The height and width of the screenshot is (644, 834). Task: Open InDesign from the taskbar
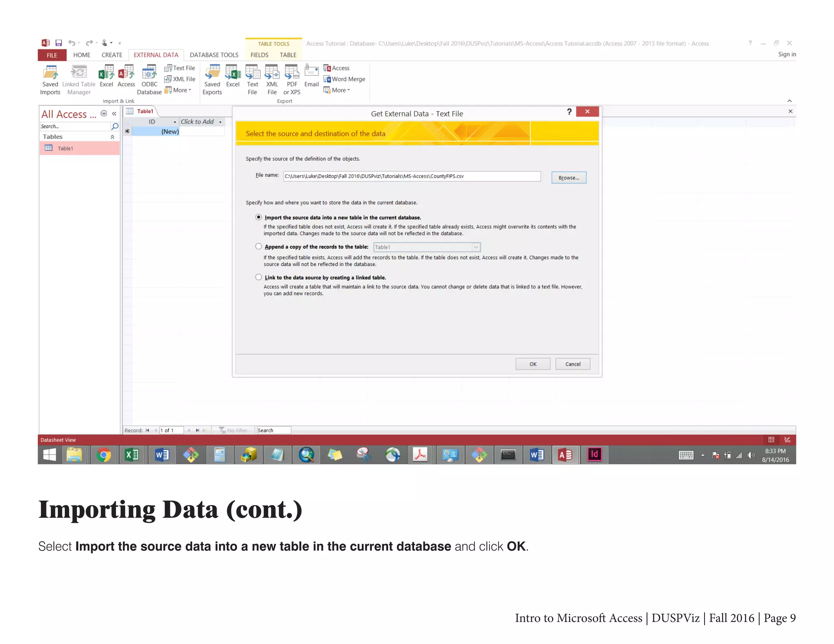(x=594, y=455)
